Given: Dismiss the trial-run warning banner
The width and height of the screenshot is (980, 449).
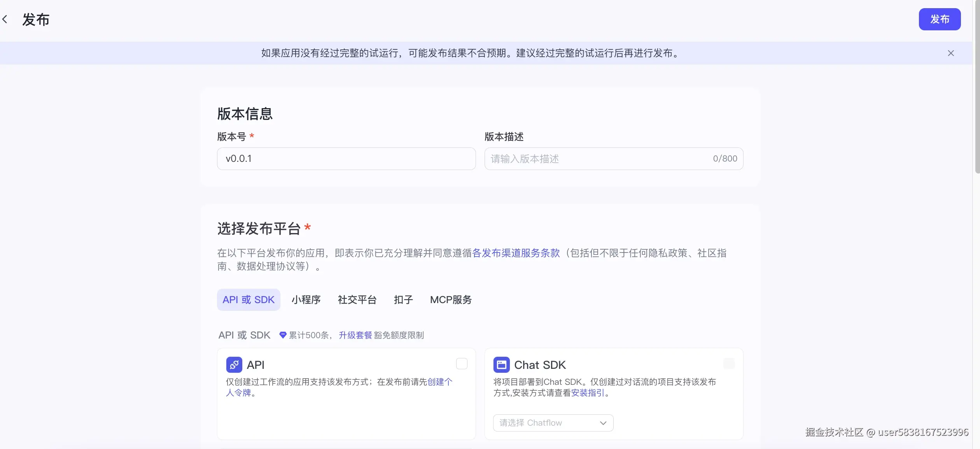Looking at the screenshot, I should click(951, 53).
